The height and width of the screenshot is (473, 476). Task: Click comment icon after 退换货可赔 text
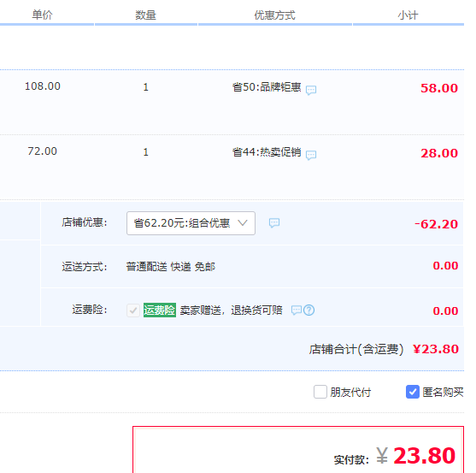297,310
